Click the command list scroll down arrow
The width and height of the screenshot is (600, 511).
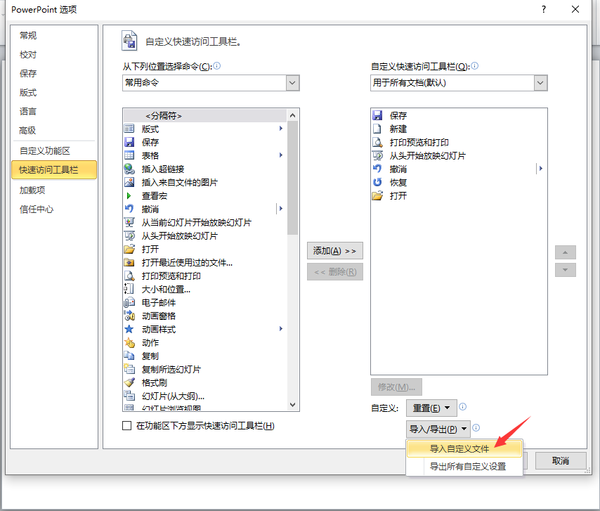click(x=293, y=405)
